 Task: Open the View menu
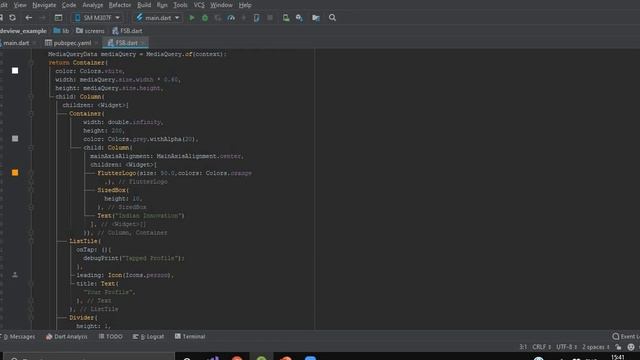(20, 5)
